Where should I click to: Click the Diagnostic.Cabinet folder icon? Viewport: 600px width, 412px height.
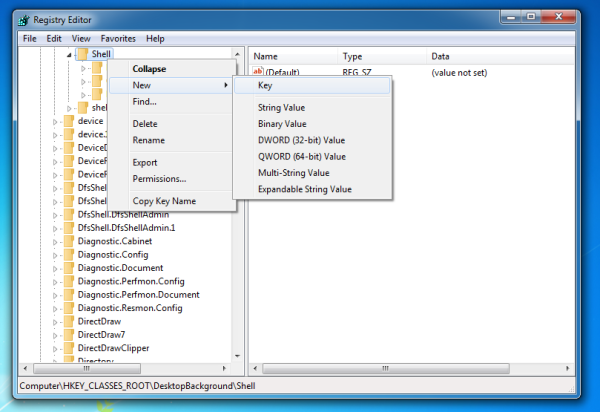69,241
